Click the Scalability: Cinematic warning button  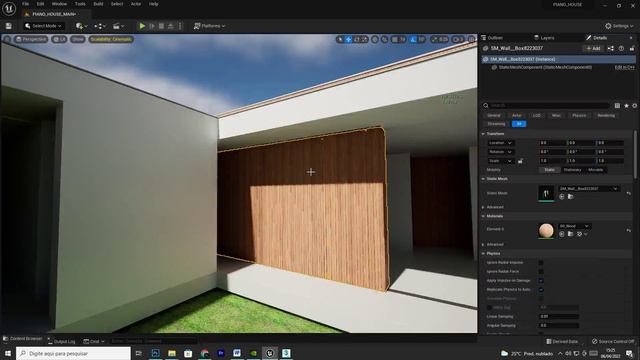111,39
